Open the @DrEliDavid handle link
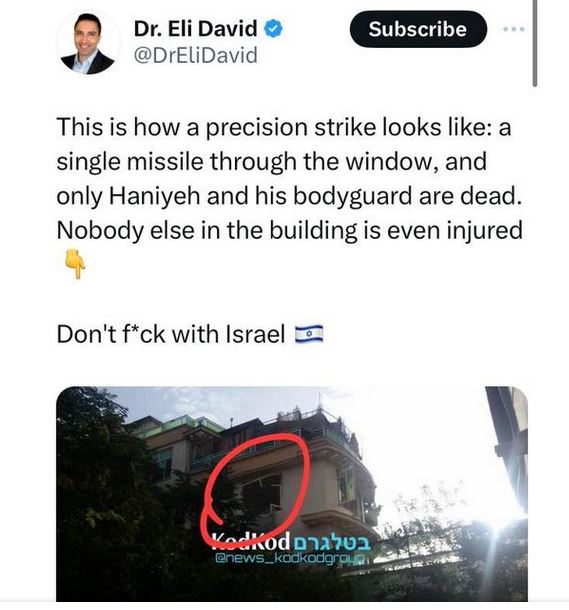Viewport: 569px width, 610px height. coord(196,55)
